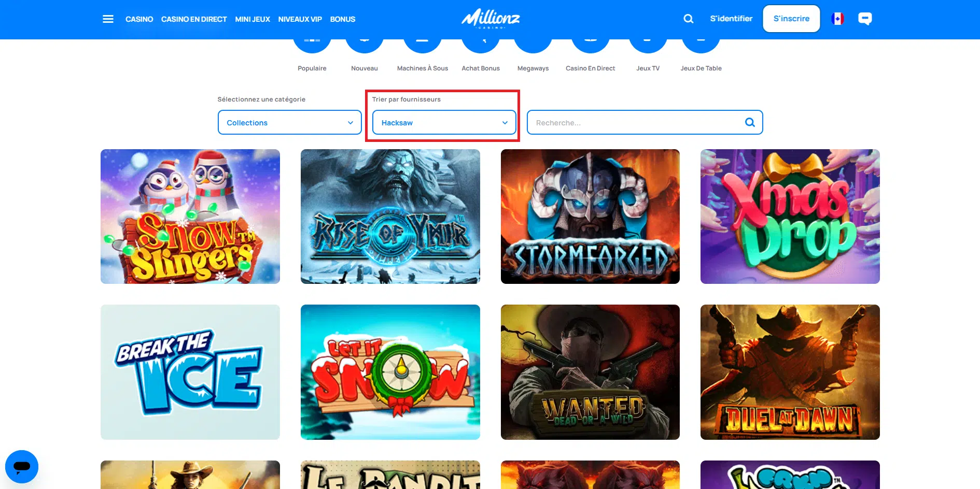Select the Achat Bonus category icon
This screenshot has height=489, width=980.
coord(481,46)
